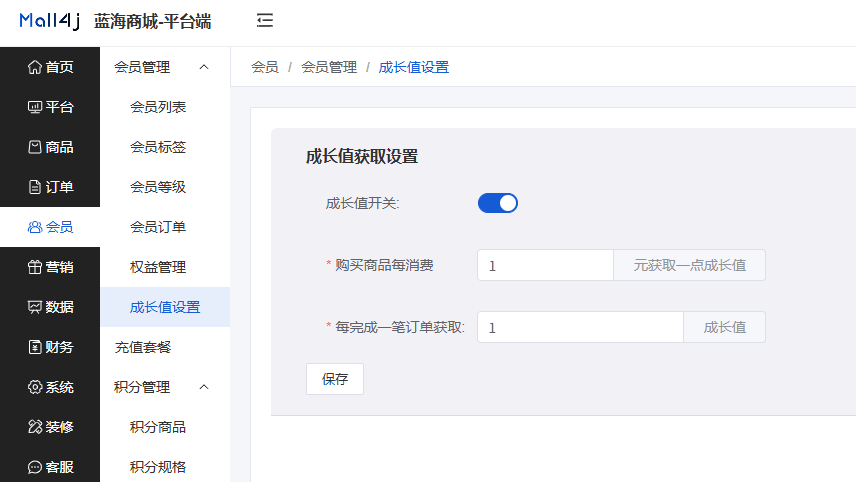Open 会员等级 menu item
Image resolution: width=856 pixels, height=482 pixels.
[165, 187]
